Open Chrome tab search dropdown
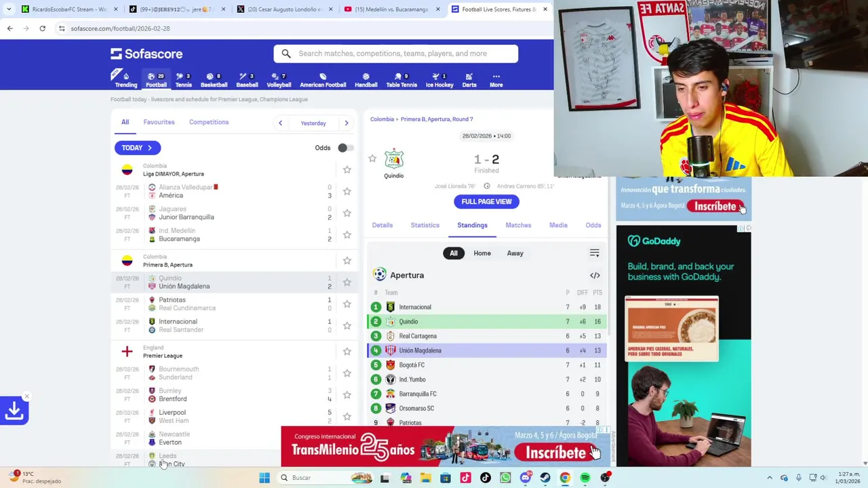 tap(9, 9)
